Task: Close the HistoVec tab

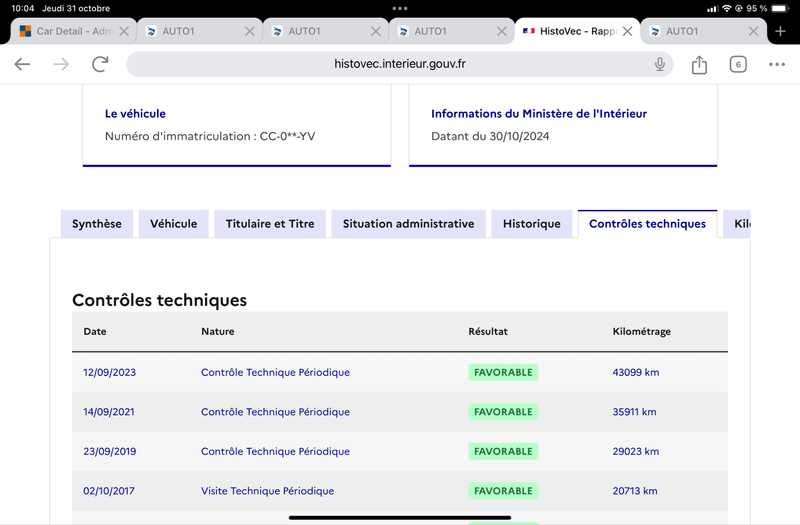Action: pos(628,31)
